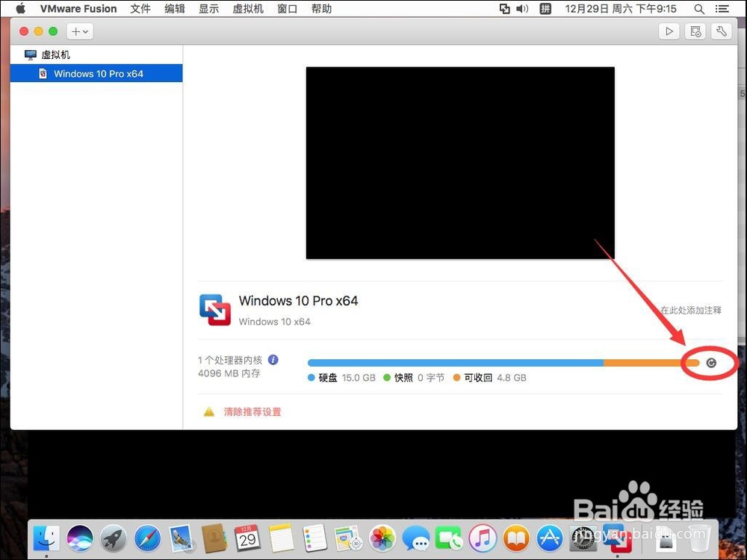
Task: Open iBooks from the Dock
Action: [x=516, y=538]
